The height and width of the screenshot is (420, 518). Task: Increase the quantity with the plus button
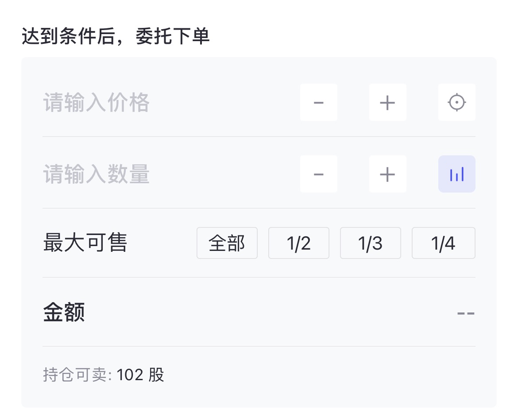(388, 174)
